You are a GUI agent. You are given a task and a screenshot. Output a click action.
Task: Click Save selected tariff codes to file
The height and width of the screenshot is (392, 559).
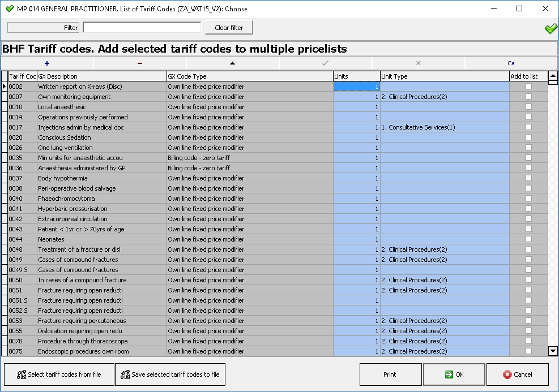(x=170, y=374)
